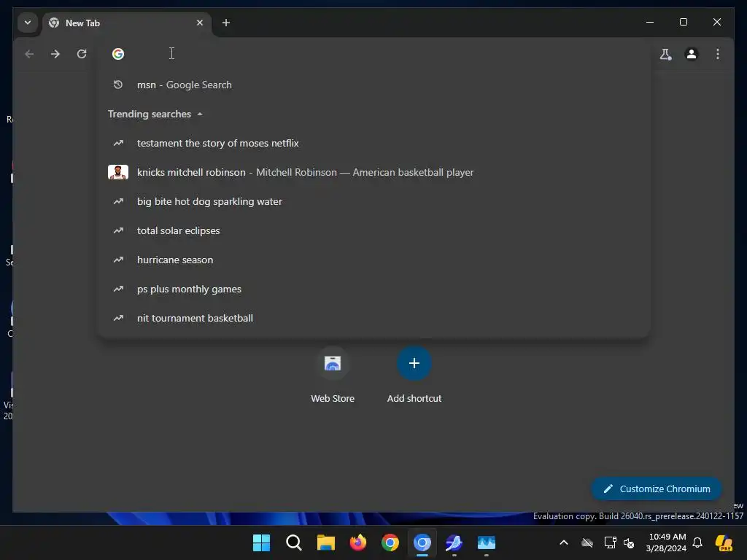This screenshot has width=747, height=560.
Task: Minimize the Chromium window
Action: coord(650,22)
